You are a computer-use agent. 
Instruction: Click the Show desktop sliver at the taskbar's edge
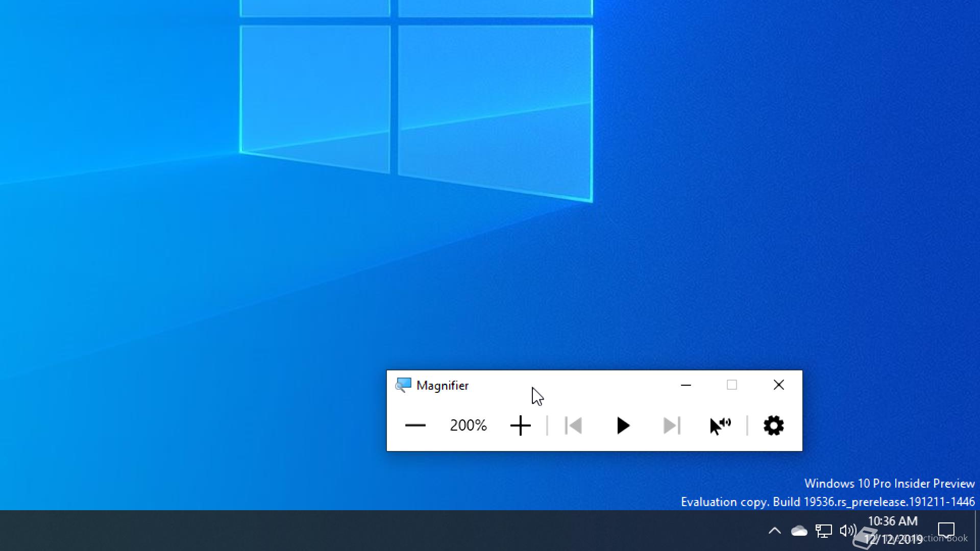tap(977, 531)
